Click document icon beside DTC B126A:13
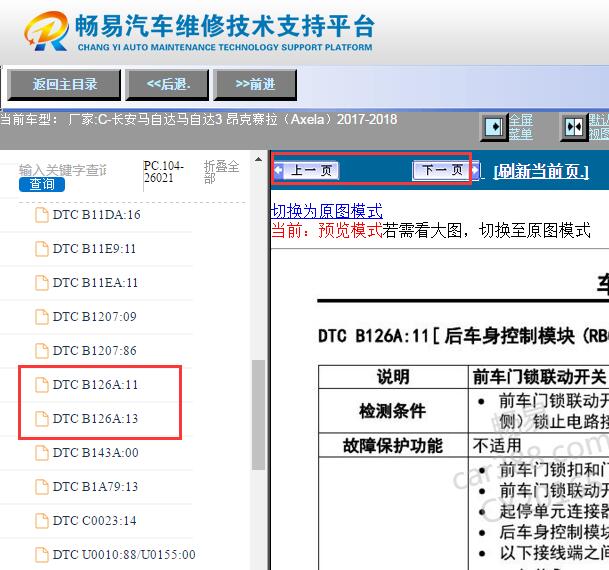The image size is (609, 570). (x=42, y=419)
